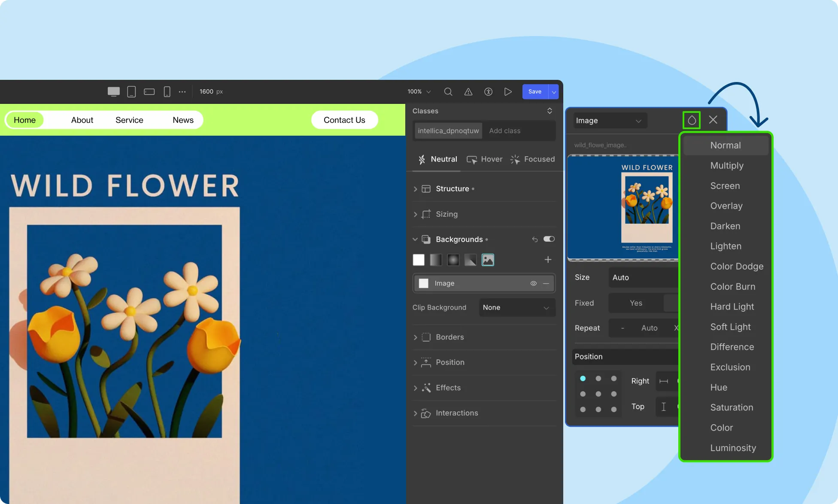Viewport: 838px width, 504px height.
Task: Add a new background layer with plus
Action: 548,259
